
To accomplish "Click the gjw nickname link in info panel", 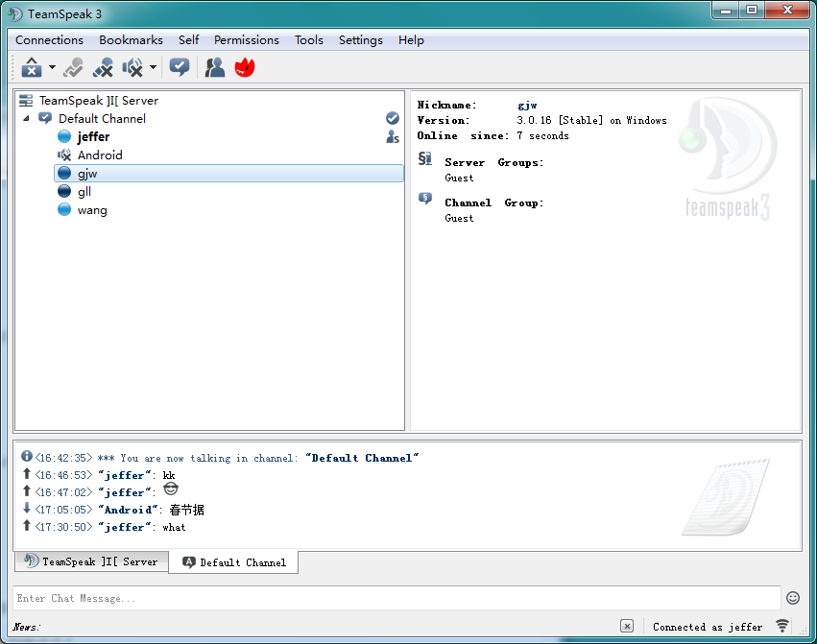I will pyautogui.click(x=527, y=106).
